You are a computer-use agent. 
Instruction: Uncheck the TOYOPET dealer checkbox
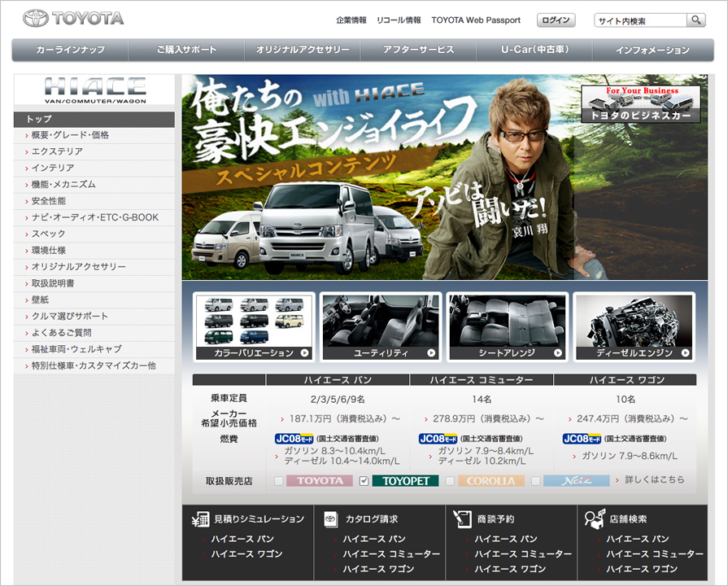(x=364, y=481)
